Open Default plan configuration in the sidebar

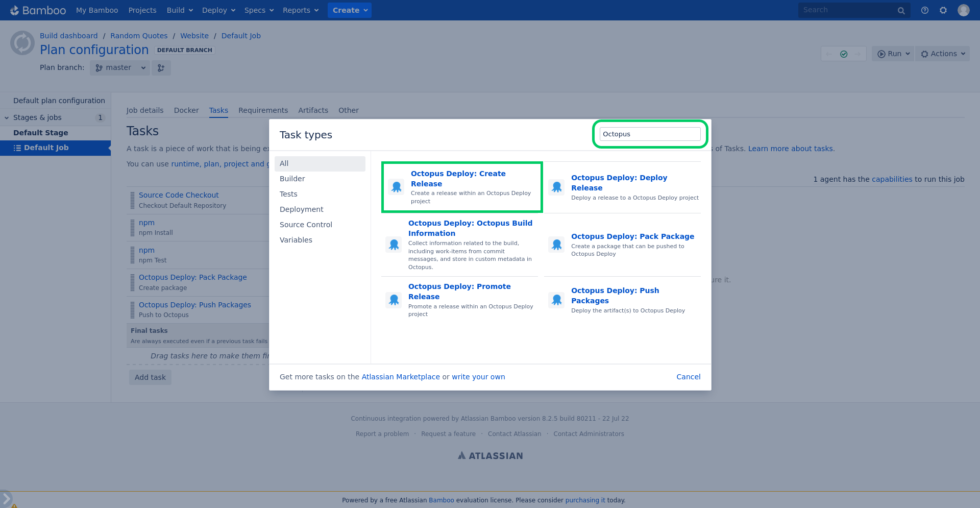pyautogui.click(x=59, y=101)
